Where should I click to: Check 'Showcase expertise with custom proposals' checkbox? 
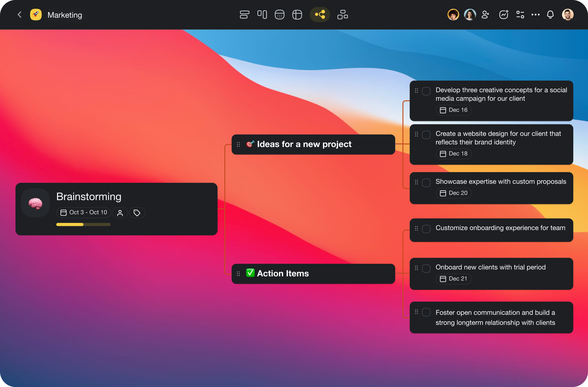point(426,183)
